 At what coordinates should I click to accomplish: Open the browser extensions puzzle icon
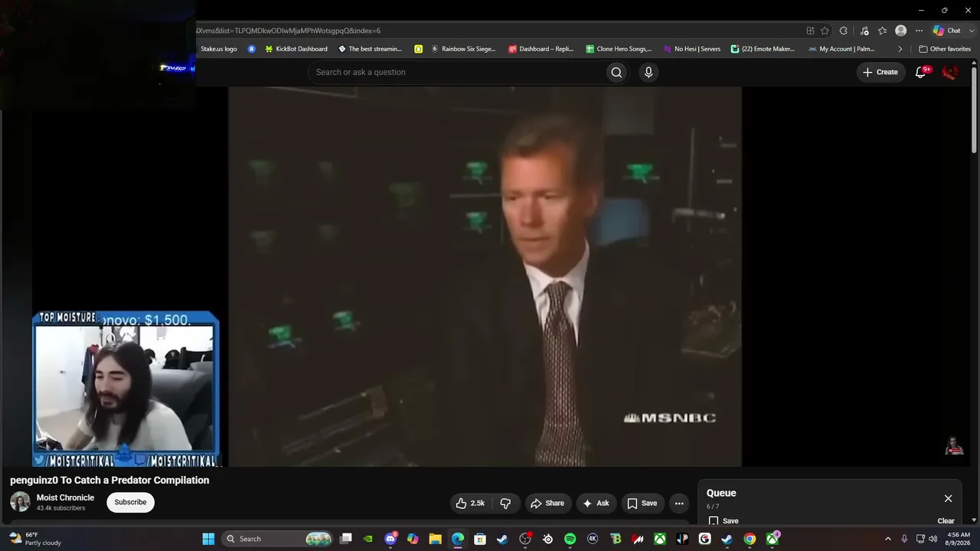pyautogui.click(x=843, y=31)
